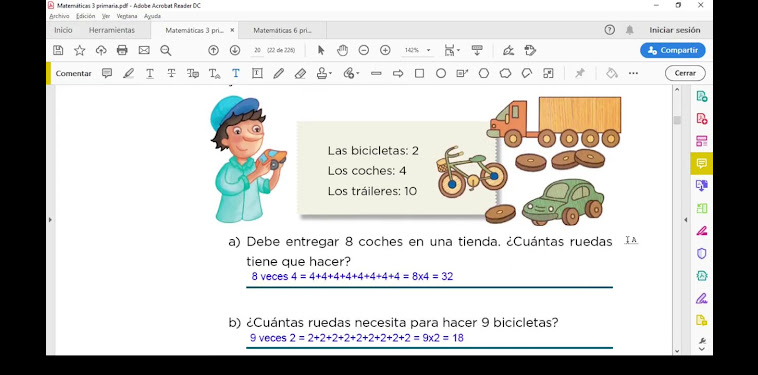Select the underline text tool
The image size is (758, 375).
pyautogui.click(x=150, y=73)
